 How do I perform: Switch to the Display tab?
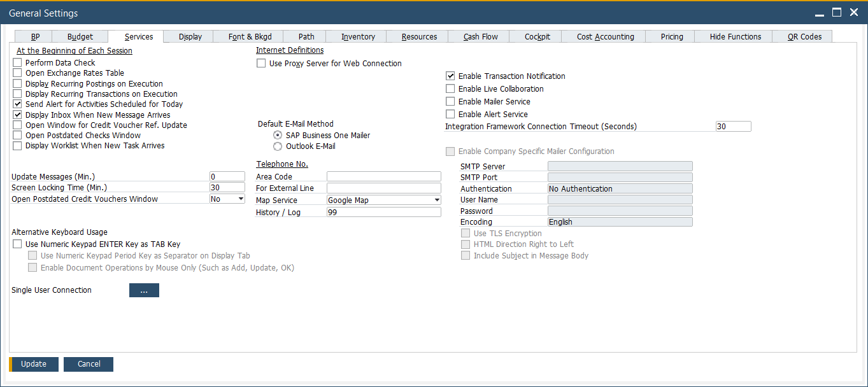coord(190,37)
